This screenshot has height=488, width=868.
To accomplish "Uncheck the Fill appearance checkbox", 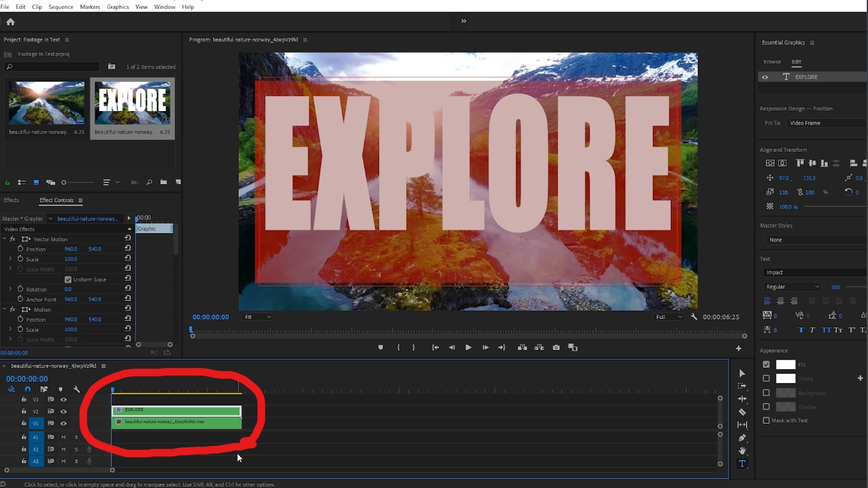I will (x=766, y=365).
